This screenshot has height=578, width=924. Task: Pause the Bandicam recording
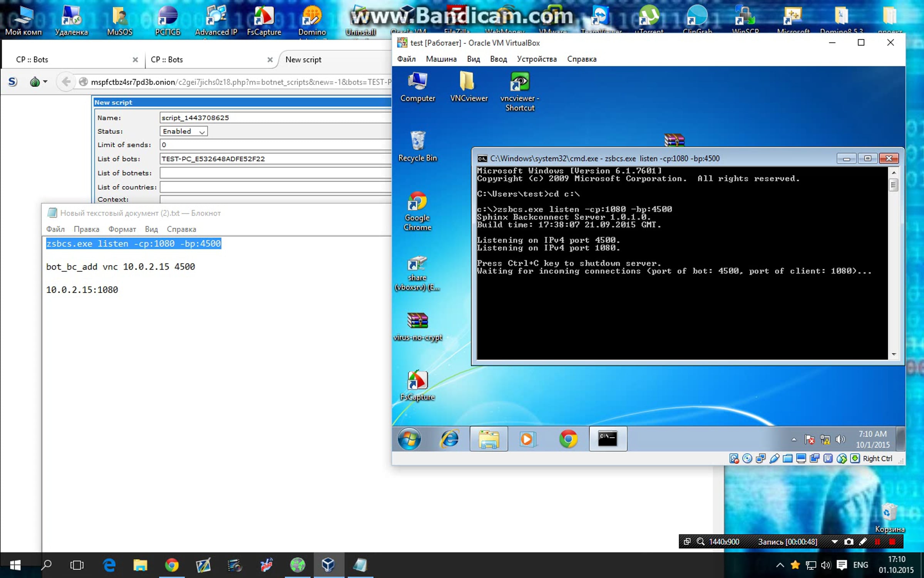[x=877, y=542]
